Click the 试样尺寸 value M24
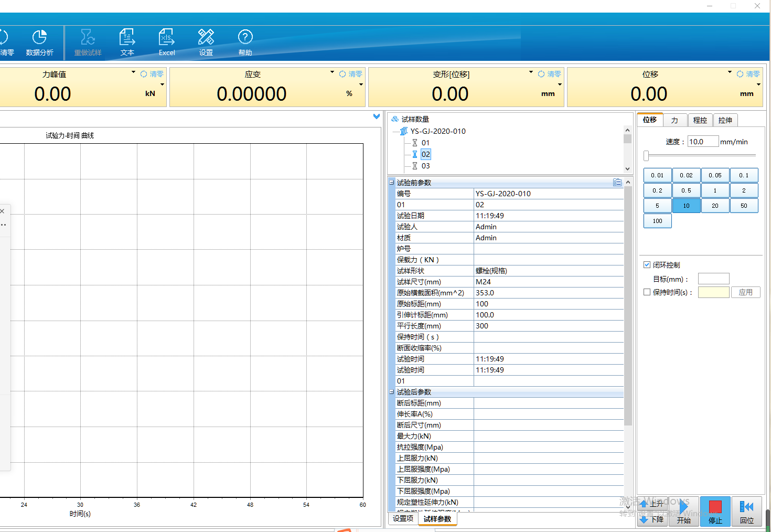 click(549, 282)
